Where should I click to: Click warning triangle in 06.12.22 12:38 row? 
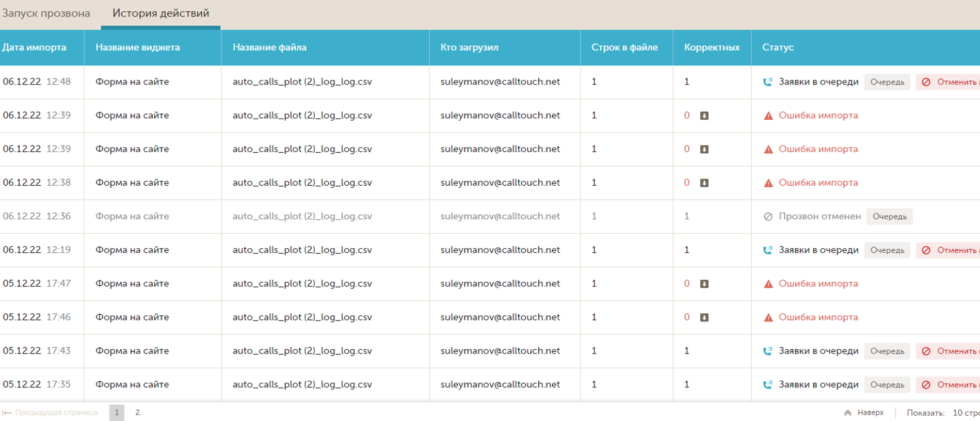click(x=768, y=183)
